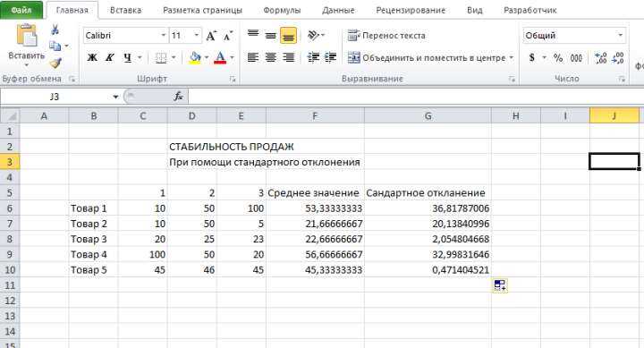Click the Select All corner button
Screen dimensions: 644x348
10,116
